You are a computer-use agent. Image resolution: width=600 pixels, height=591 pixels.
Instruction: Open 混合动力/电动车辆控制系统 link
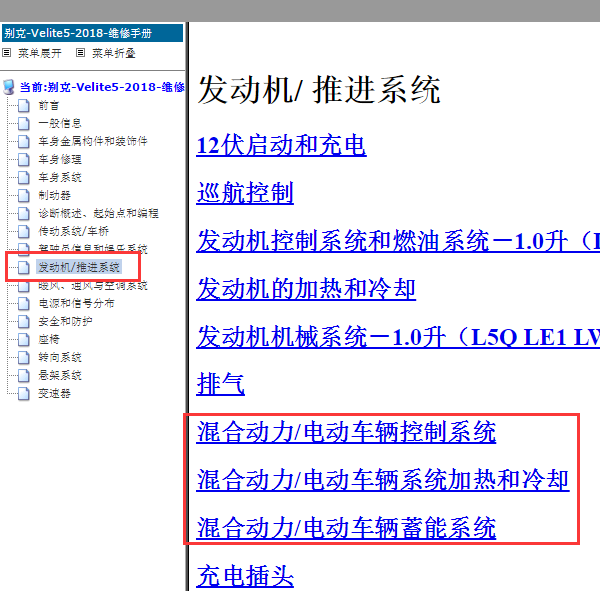(346, 432)
